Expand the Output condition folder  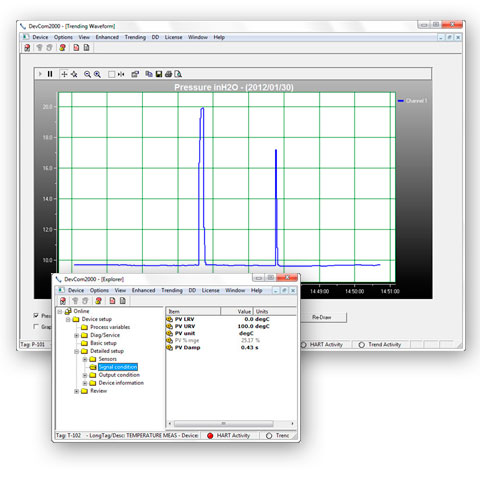85,375
